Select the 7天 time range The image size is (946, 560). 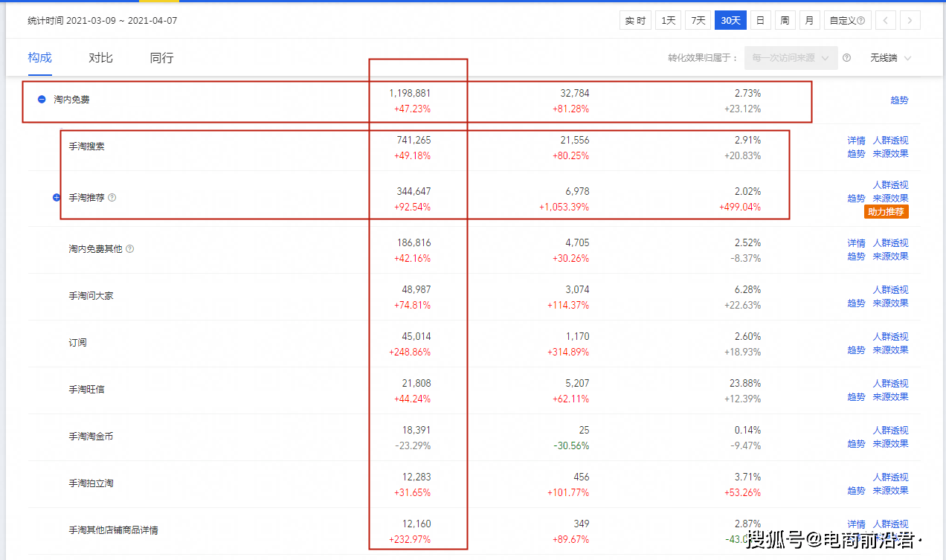point(698,21)
